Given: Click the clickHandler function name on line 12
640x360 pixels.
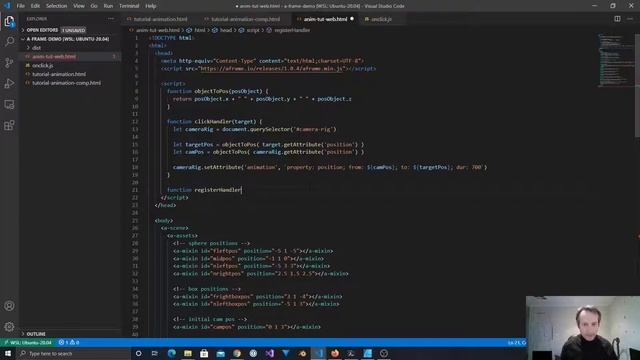Looking at the screenshot, I should click(x=213, y=122).
